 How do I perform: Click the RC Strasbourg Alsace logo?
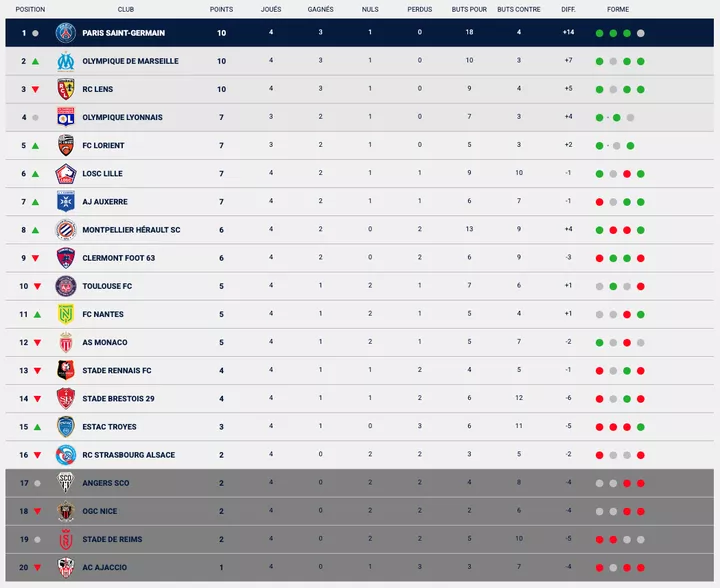(66, 455)
